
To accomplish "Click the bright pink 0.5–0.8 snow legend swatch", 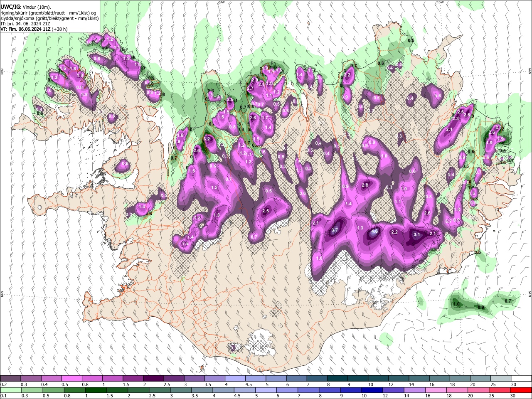I will coord(72,379).
